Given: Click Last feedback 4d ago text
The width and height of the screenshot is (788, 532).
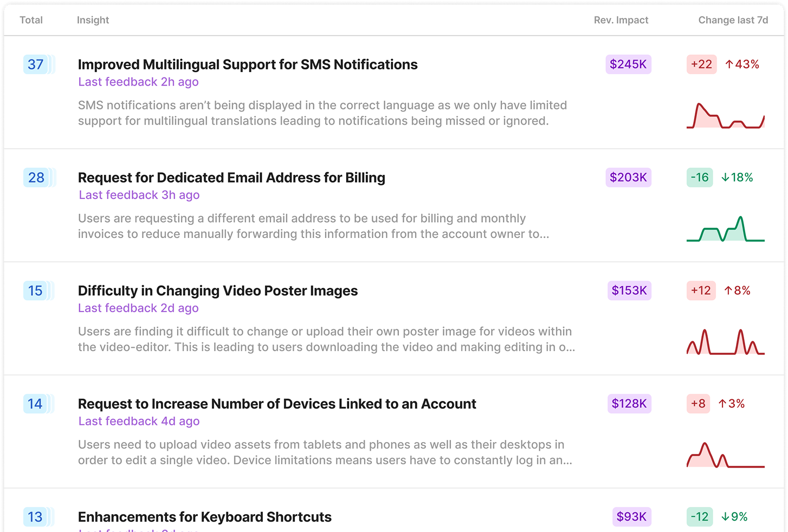Looking at the screenshot, I should point(139,421).
